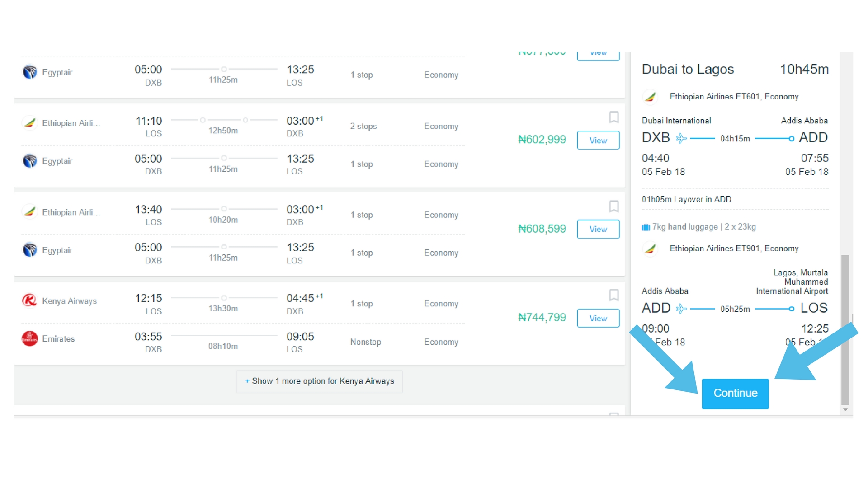Viewport: 868px width, 488px height.
Task: View the ₦608,599 flight details
Action: point(598,229)
